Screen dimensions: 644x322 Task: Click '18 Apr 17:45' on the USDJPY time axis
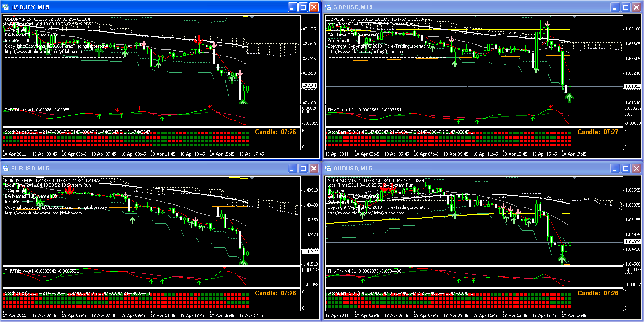click(252, 154)
